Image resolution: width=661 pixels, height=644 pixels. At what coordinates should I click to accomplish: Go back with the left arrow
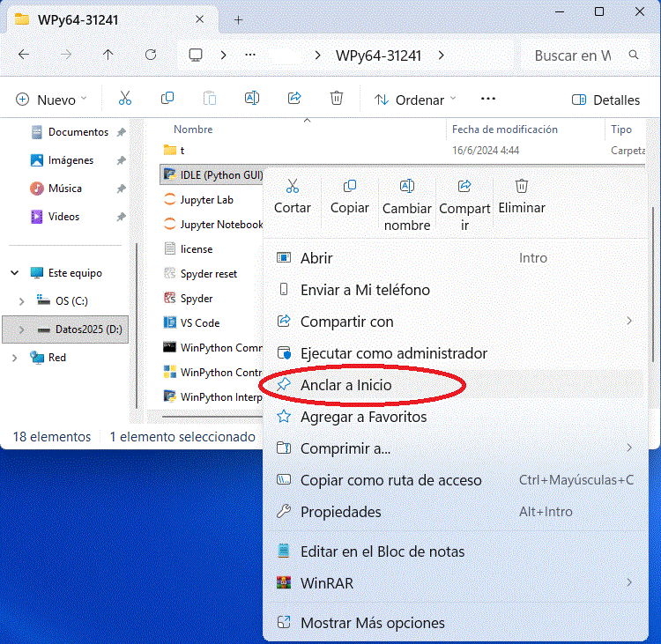pos(24,55)
